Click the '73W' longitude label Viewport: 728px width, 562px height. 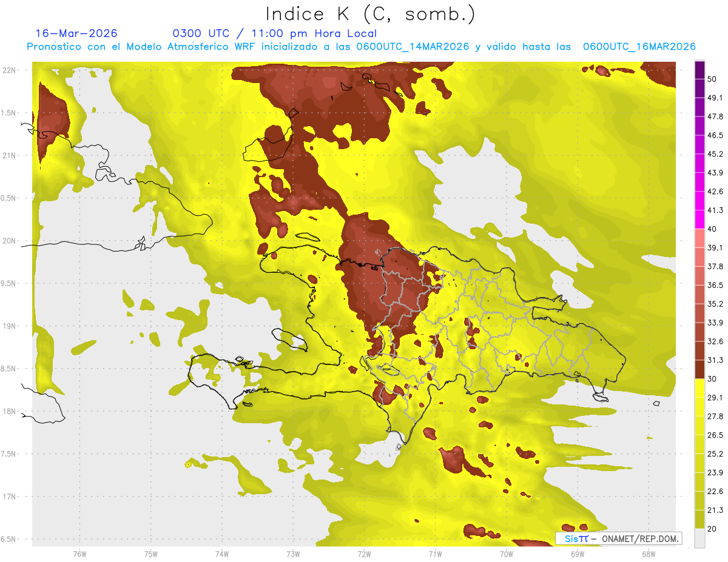coord(293,554)
